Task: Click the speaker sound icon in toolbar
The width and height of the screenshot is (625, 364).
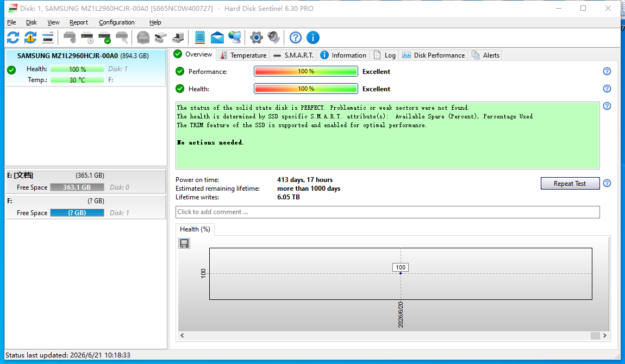Action: [274, 38]
